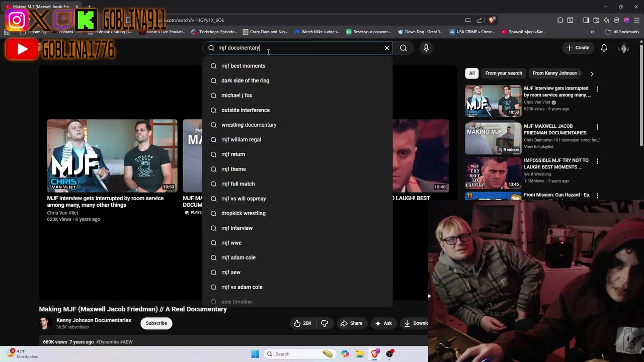Open YouTube notifications bell
The image size is (644, 362).
coord(604,48)
